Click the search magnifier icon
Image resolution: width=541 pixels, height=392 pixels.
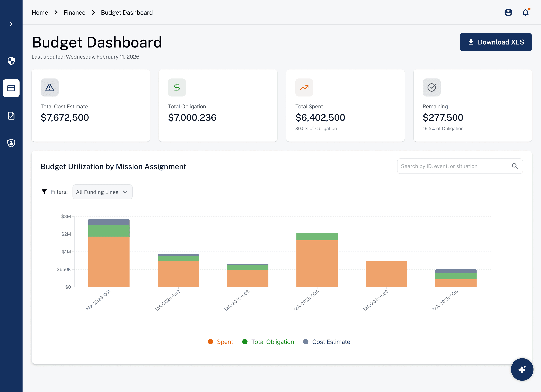(x=515, y=166)
